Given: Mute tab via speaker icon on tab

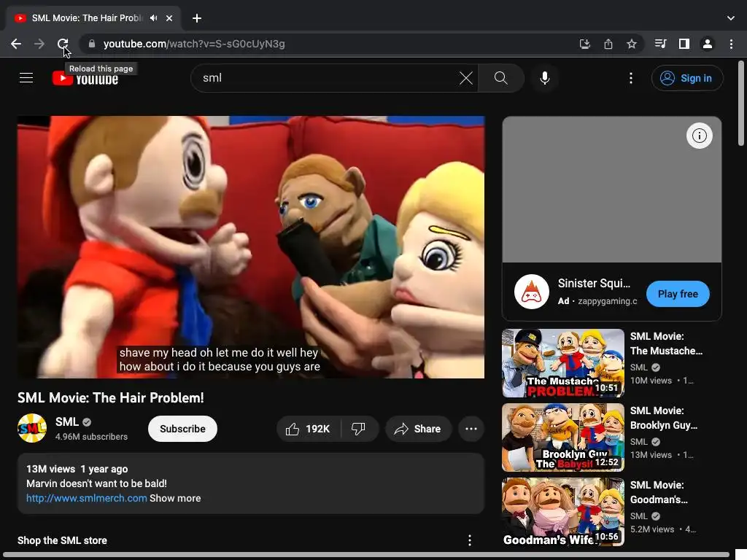Looking at the screenshot, I should coord(153,18).
